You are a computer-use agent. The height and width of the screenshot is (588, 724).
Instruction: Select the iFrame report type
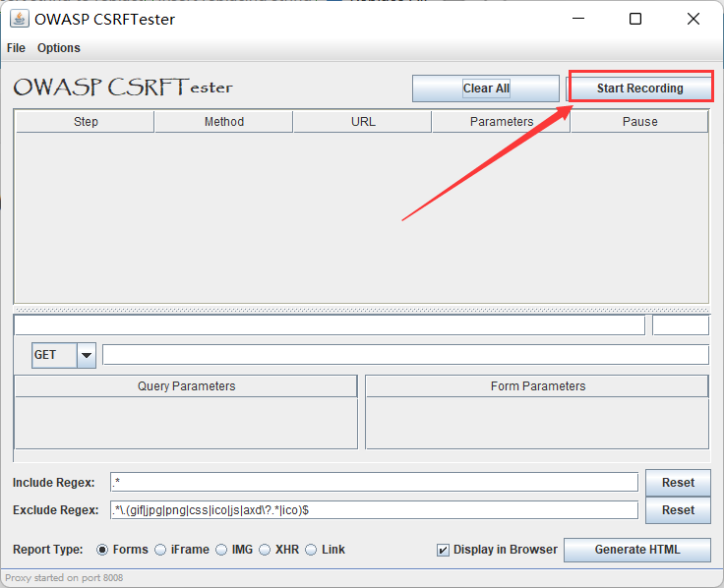181,550
